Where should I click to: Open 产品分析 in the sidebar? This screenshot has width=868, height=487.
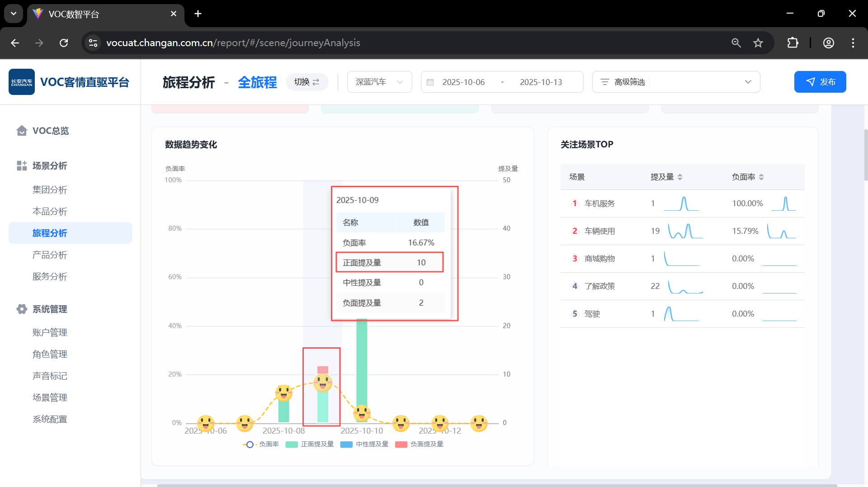[50, 255]
